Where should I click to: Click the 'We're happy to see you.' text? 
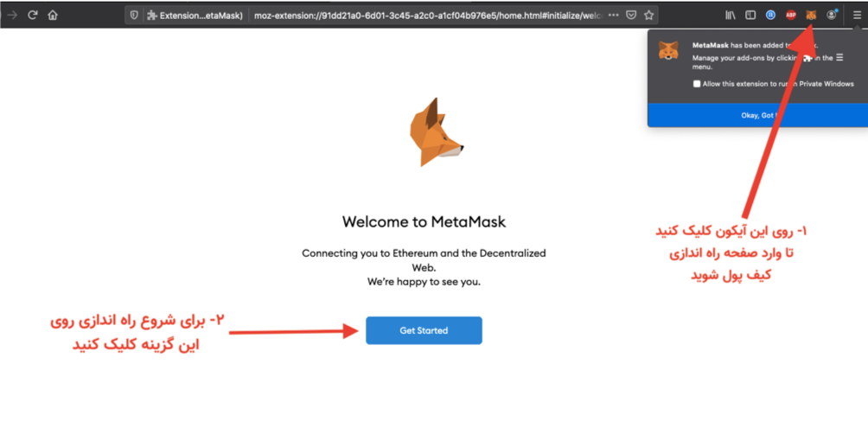click(424, 282)
